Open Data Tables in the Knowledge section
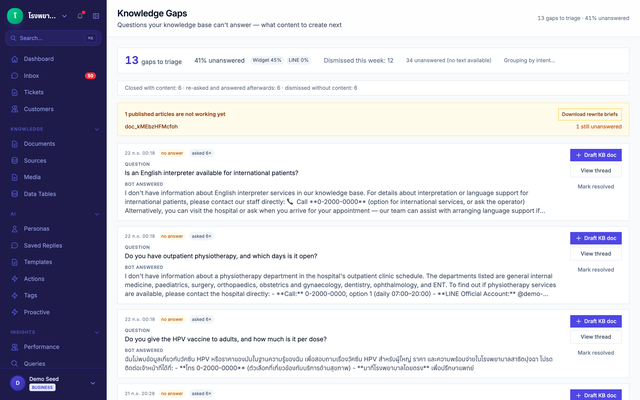 53,194
